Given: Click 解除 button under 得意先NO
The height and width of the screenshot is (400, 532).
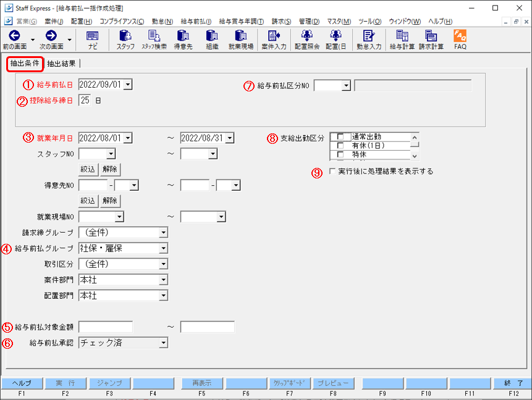Looking at the screenshot, I should pyautogui.click(x=110, y=201).
